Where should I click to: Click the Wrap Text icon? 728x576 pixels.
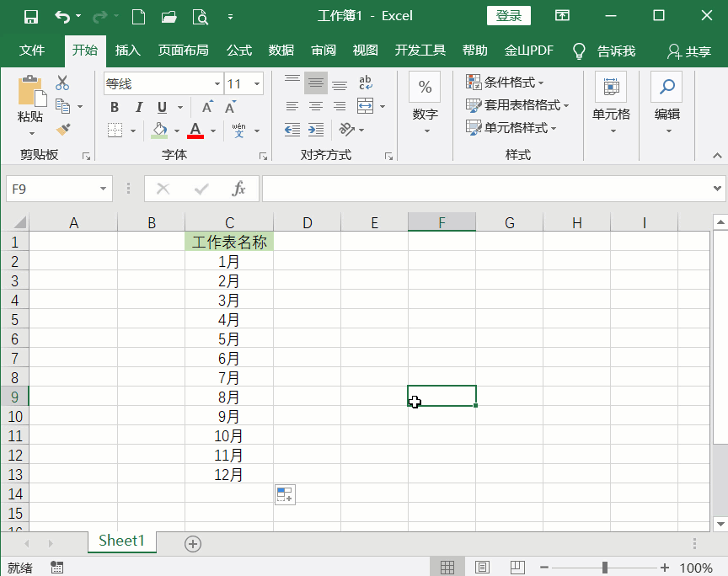366,83
